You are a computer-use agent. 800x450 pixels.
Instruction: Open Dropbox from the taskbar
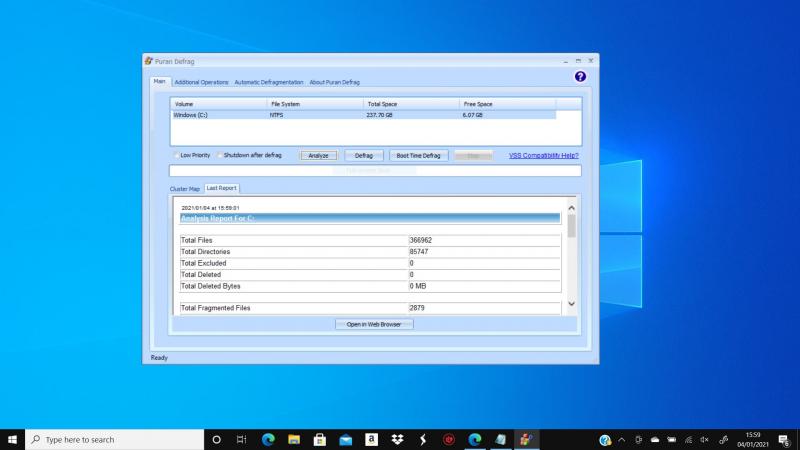tap(397, 439)
